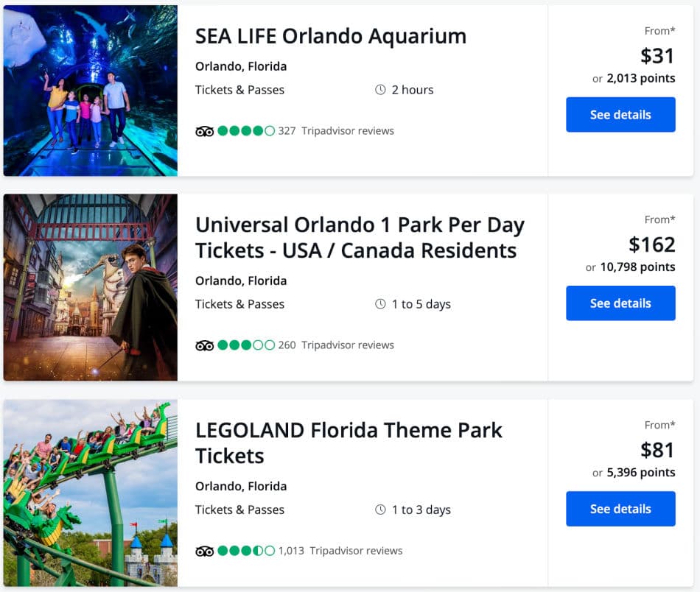Click the clock icon beside 1 to 3 days
This screenshot has height=592, width=700.
pos(380,510)
